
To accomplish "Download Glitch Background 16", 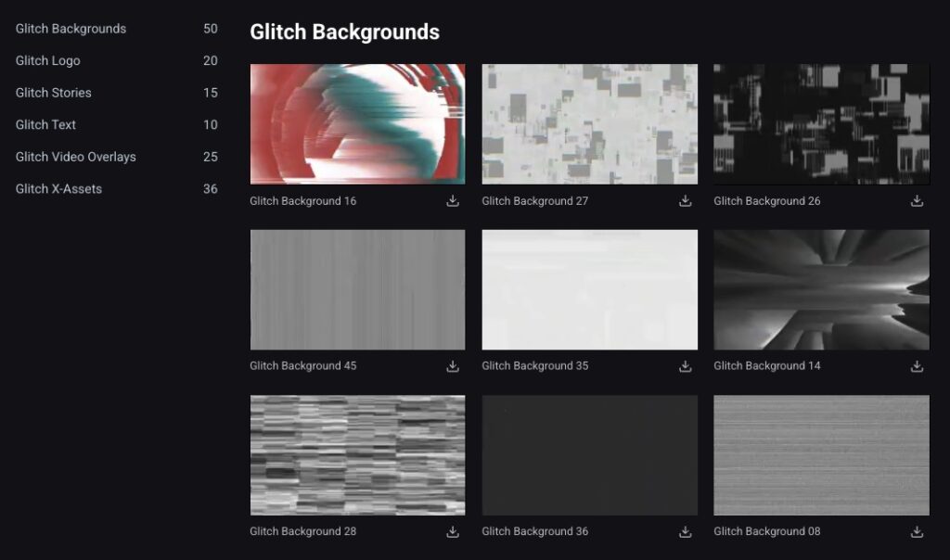I will (x=453, y=201).
